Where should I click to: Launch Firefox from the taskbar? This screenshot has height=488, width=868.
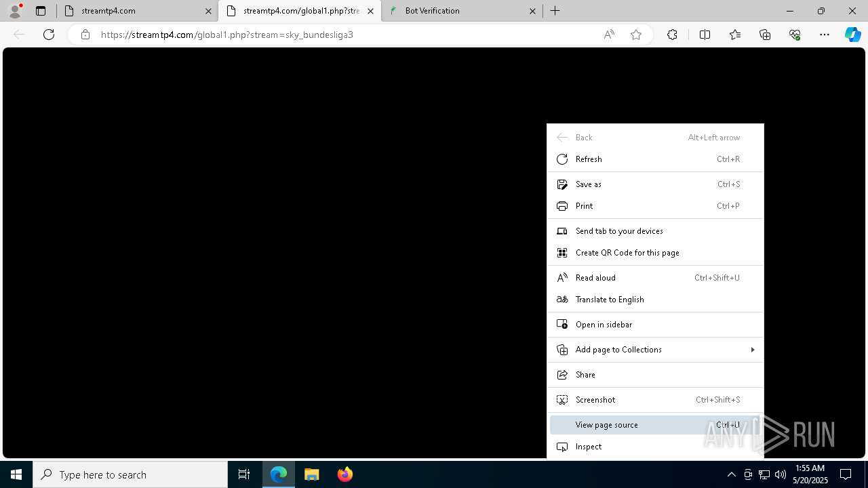344,474
